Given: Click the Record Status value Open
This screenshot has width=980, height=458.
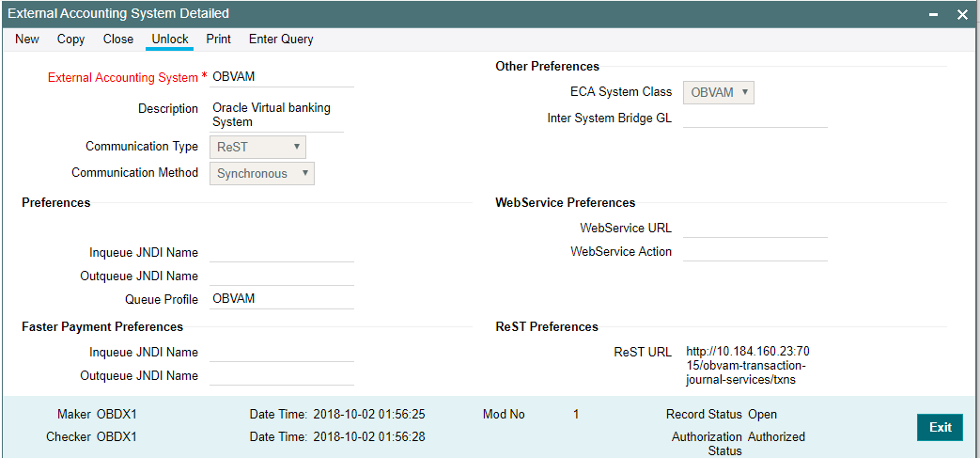Looking at the screenshot, I should point(763,414).
